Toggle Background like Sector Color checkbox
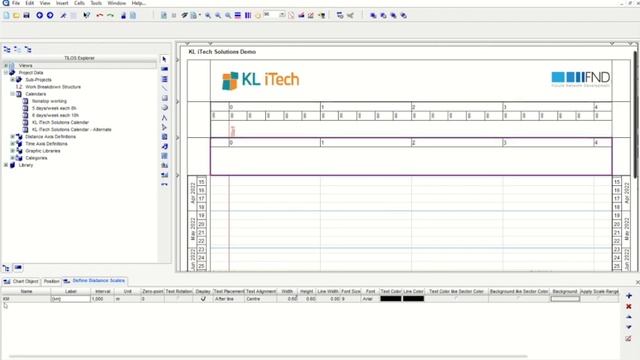 coord(518,299)
